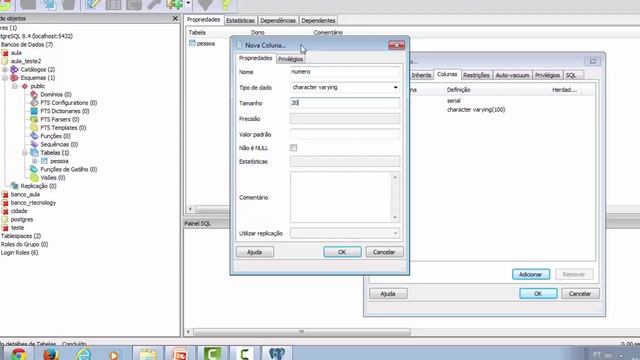
Task: Switch to Restrições tab in table dialog
Action: [476, 75]
